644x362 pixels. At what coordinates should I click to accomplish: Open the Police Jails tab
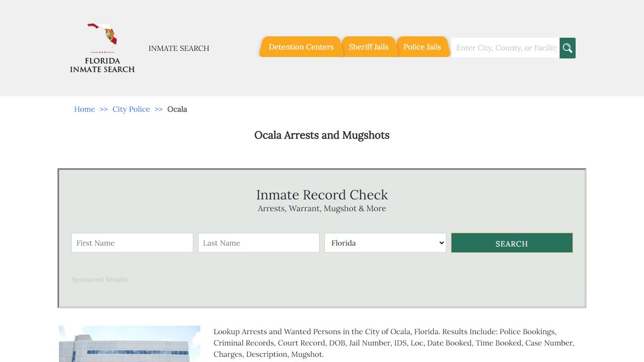point(422,47)
